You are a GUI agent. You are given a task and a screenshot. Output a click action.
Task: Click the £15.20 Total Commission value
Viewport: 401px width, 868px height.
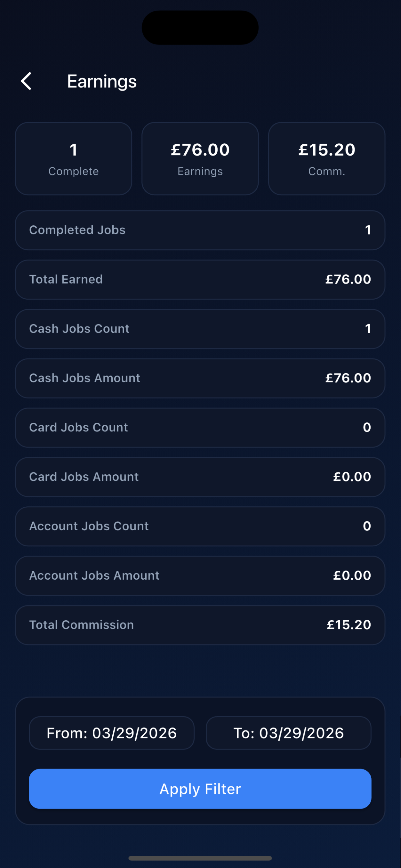click(349, 625)
